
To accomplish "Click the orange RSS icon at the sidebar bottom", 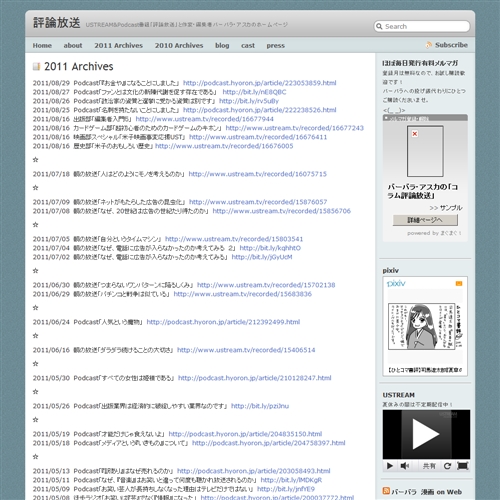I will point(386,491).
